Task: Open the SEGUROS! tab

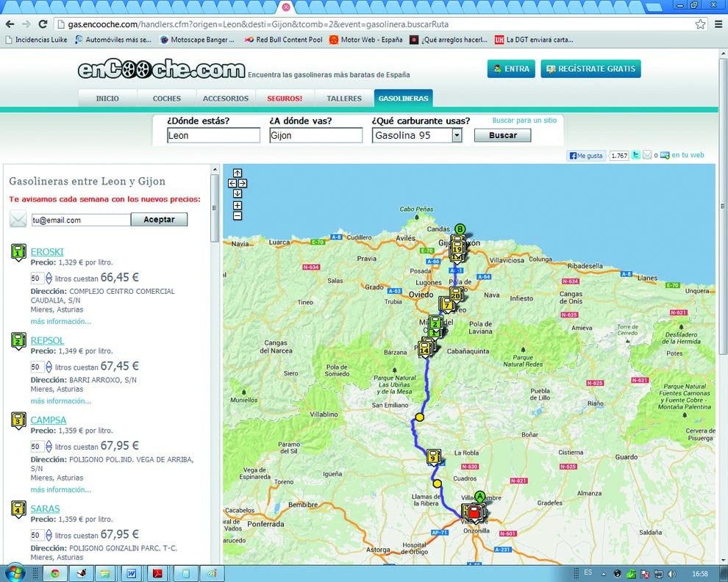Action: pyautogui.click(x=285, y=98)
